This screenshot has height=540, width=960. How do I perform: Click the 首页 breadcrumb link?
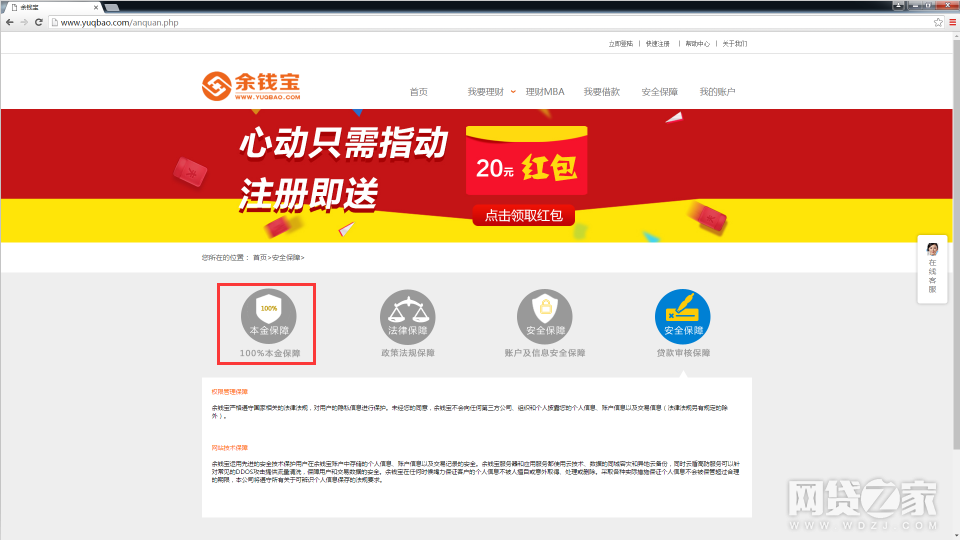[x=260, y=258]
